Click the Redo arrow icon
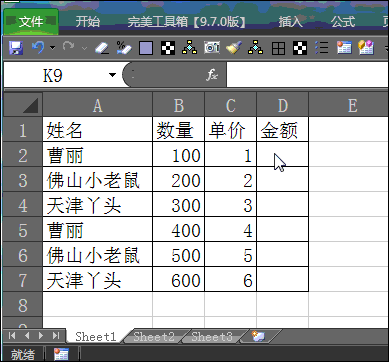 click(68, 47)
